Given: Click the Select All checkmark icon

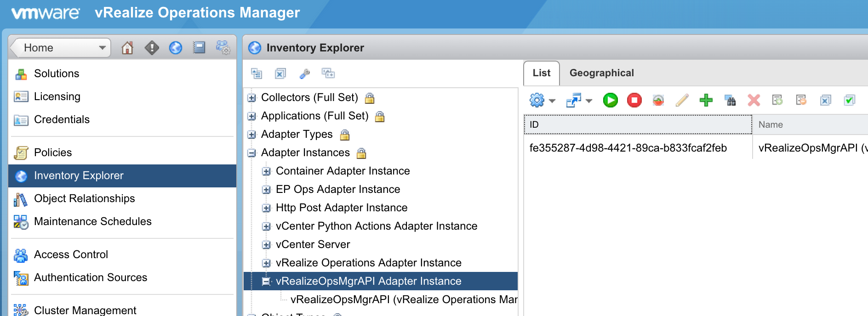Looking at the screenshot, I should coord(849,100).
